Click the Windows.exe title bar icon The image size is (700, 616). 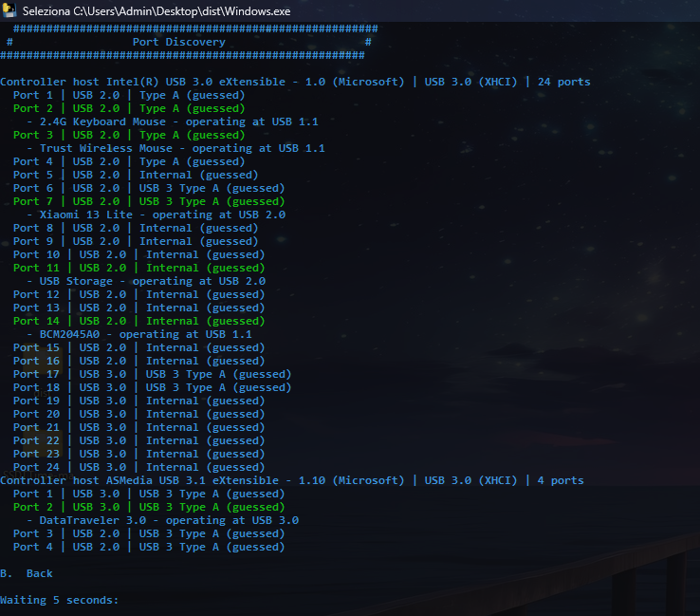(9, 9)
